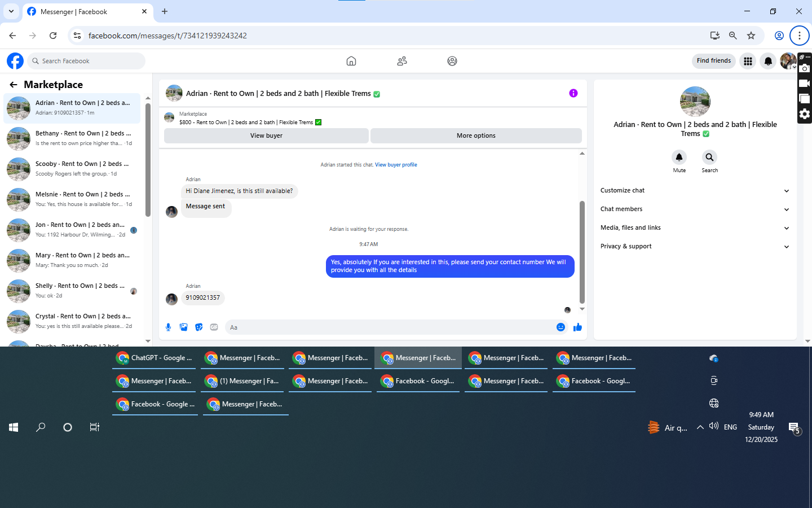Open Facebook notifications bell
812x508 pixels.
768,61
